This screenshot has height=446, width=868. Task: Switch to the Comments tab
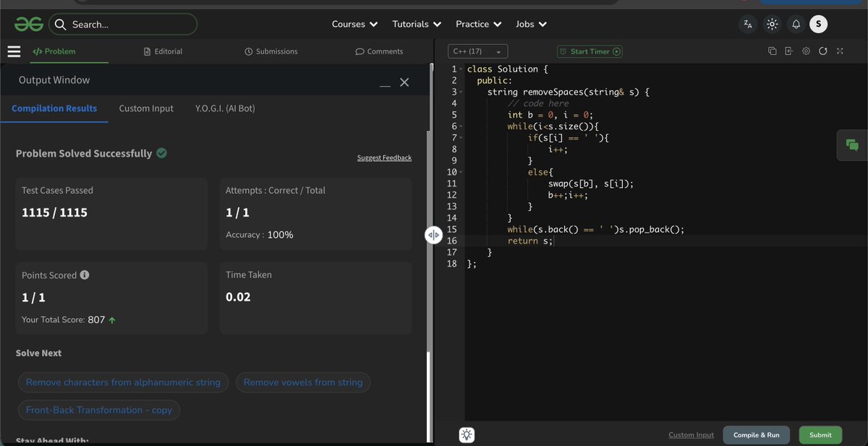[379, 51]
